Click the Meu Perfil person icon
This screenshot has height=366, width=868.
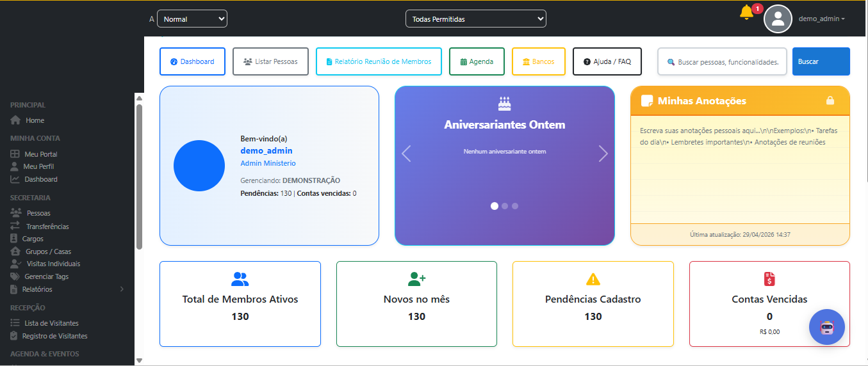pos(15,166)
